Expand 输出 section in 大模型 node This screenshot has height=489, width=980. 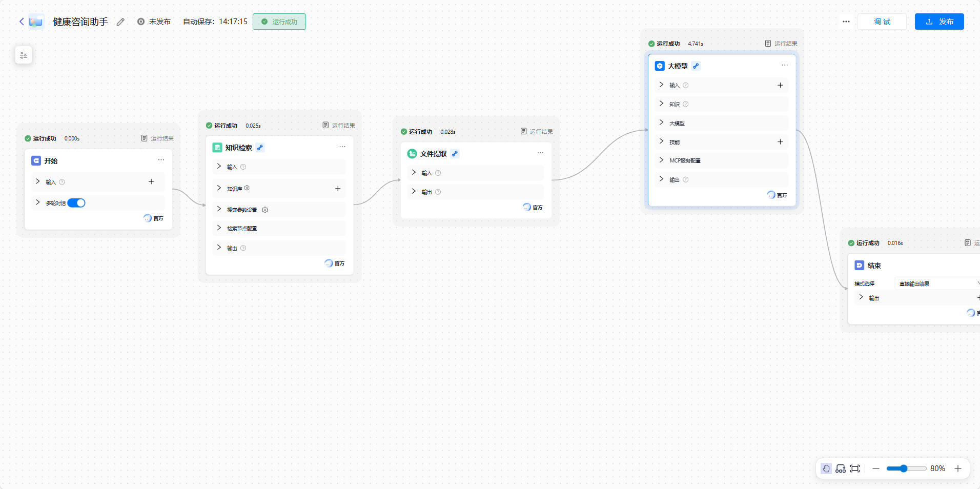point(662,179)
